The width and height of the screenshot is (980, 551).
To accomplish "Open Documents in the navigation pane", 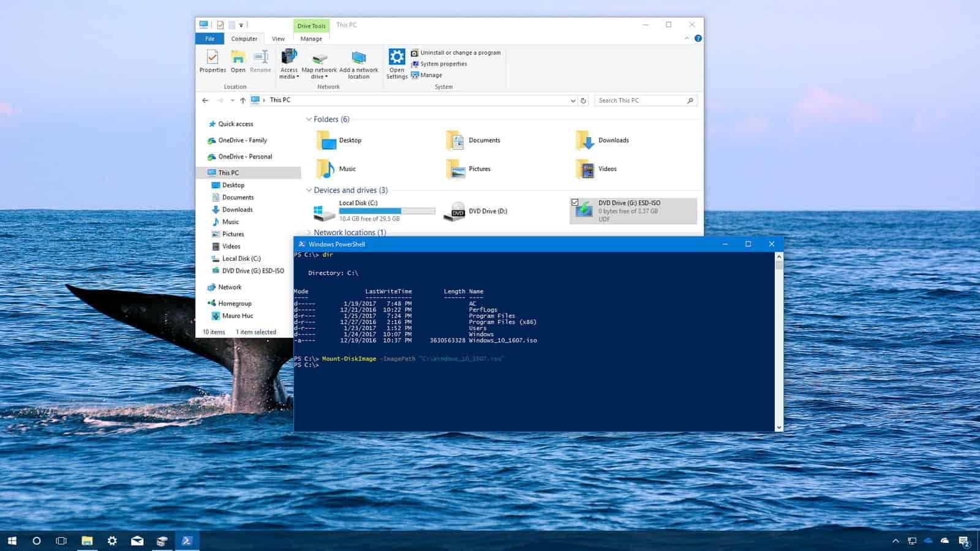I will coord(232,197).
